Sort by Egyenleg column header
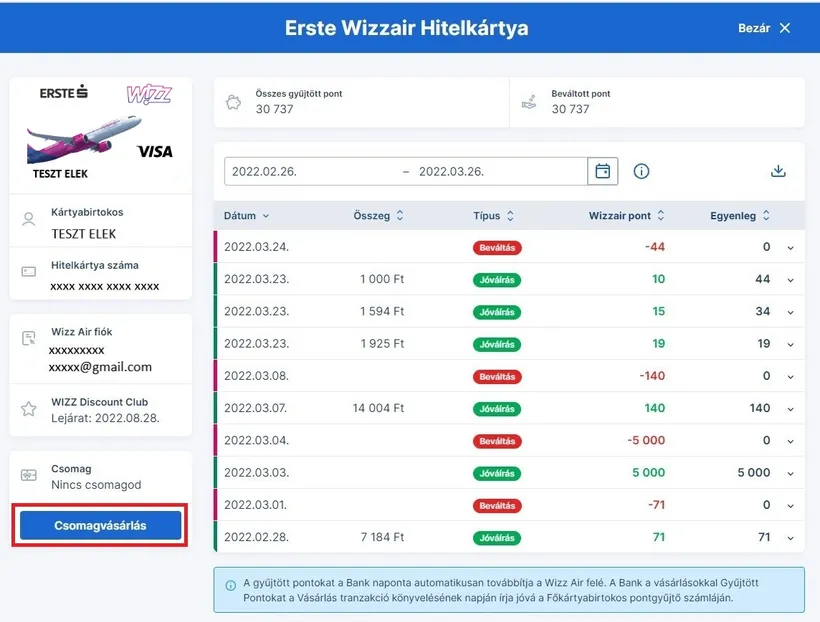The height and width of the screenshot is (622, 820). point(740,215)
